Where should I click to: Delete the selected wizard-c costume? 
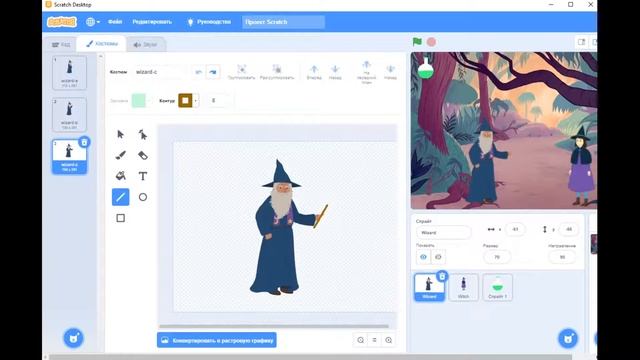tap(84, 142)
